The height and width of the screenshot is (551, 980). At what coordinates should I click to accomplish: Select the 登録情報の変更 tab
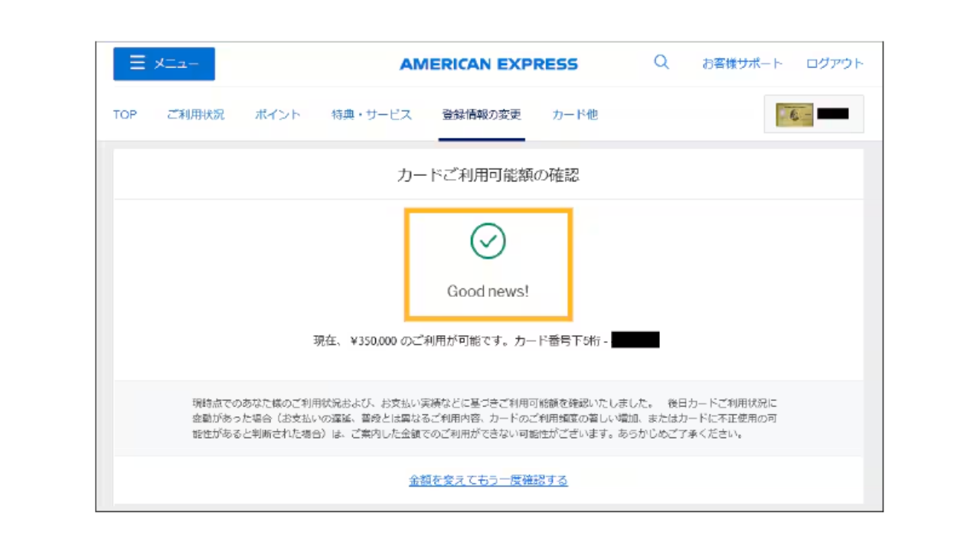click(482, 115)
